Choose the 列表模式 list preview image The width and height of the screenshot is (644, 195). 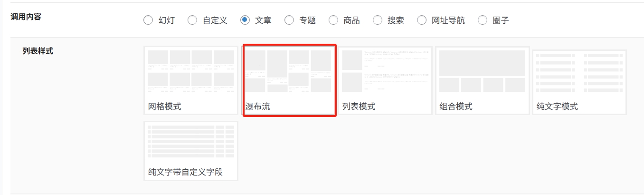click(x=386, y=71)
